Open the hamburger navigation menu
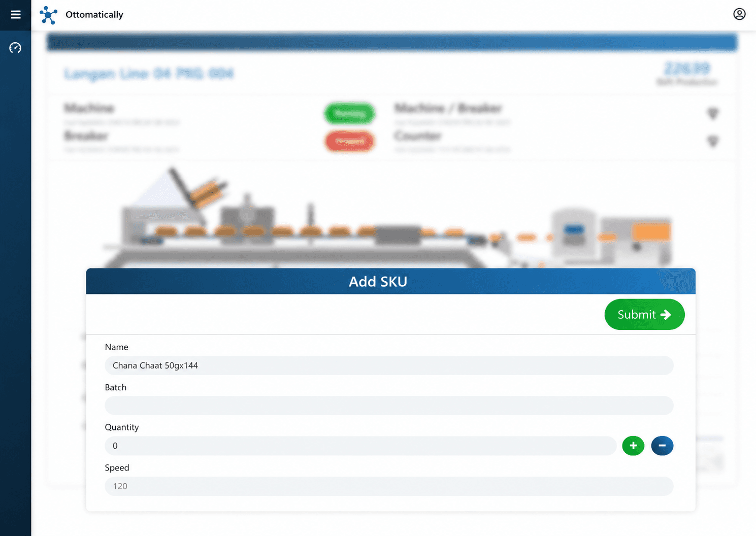The height and width of the screenshot is (536, 756). [x=15, y=15]
